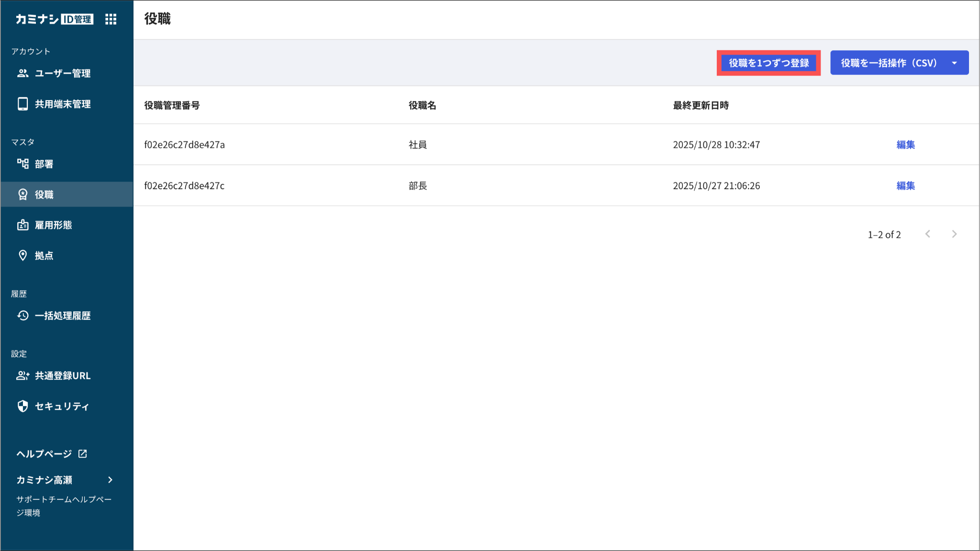Open ヘルプページ external link icon
This screenshot has width=980, height=551.
pyautogui.click(x=83, y=453)
